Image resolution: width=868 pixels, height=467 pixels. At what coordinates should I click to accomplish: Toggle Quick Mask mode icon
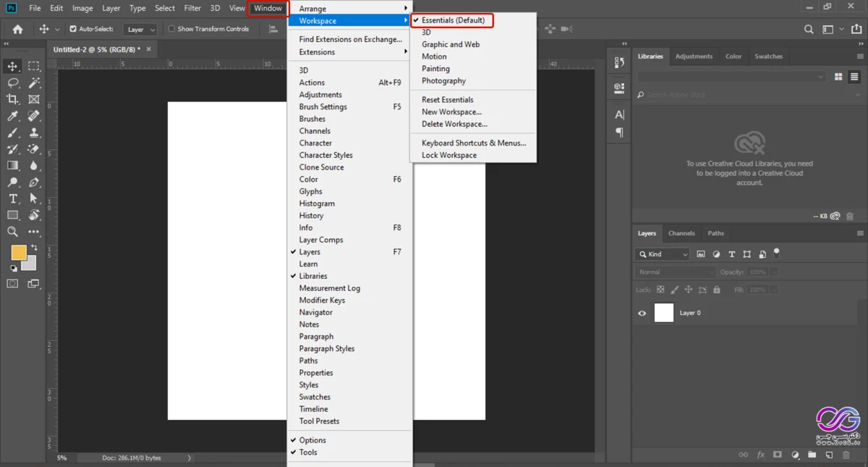(x=12, y=284)
